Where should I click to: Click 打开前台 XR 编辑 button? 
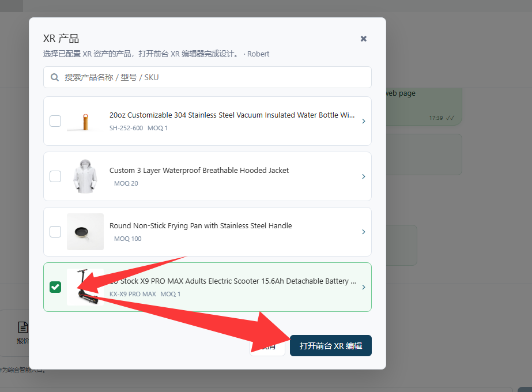331,345
